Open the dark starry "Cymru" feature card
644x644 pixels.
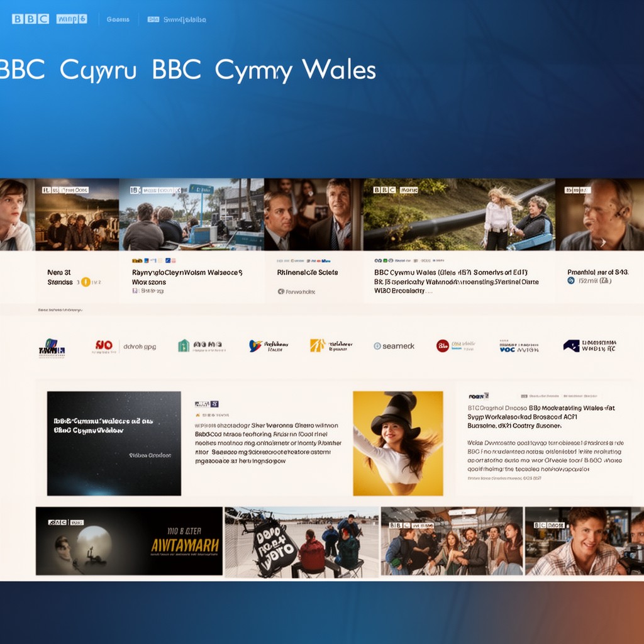[x=114, y=443]
